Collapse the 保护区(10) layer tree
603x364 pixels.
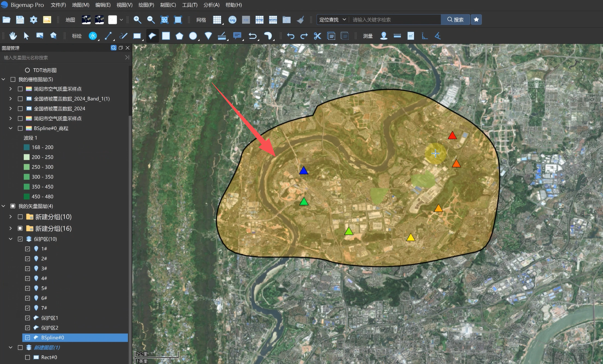tap(11, 239)
